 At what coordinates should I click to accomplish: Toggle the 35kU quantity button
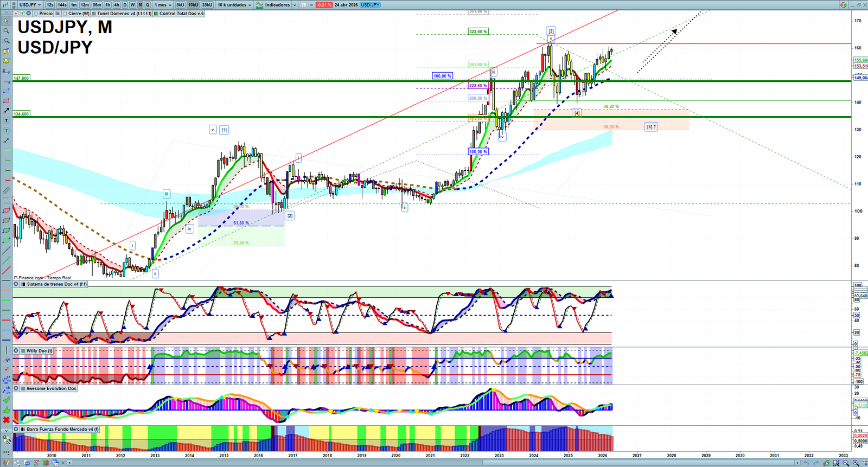pyautogui.click(x=207, y=5)
